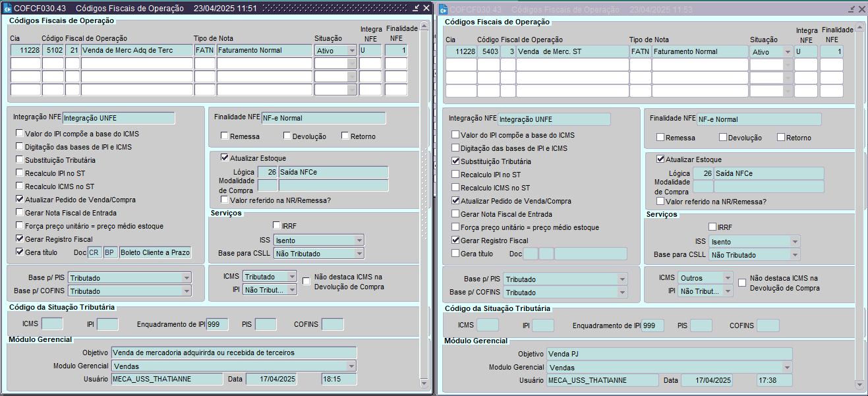Screen dimensions: 868x396
Task: Click the right window scrollbar up arrow
Action: [x=861, y=28]
